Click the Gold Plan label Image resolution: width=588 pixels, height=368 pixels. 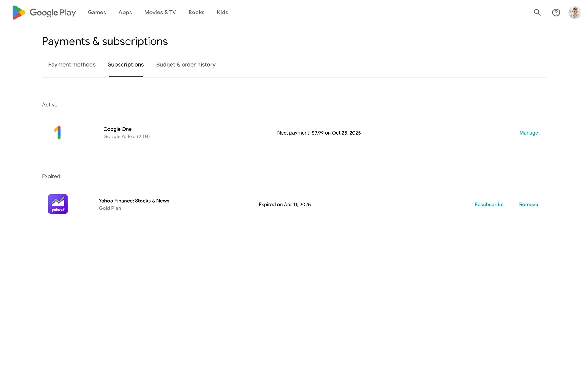click(110, 208)
